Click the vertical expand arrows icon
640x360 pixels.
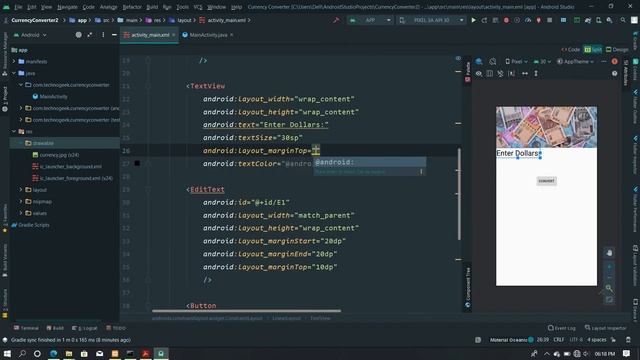point(536,73)
